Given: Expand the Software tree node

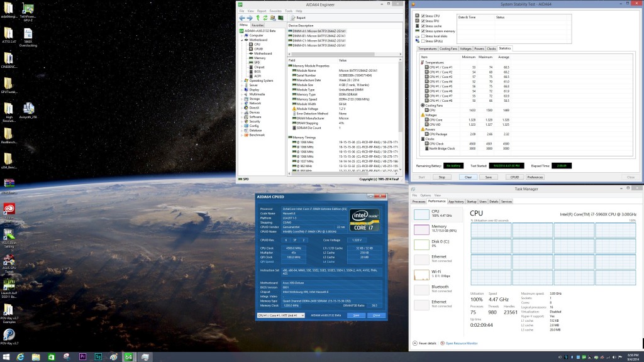Looking at the screenshot, I should [242, 116].
